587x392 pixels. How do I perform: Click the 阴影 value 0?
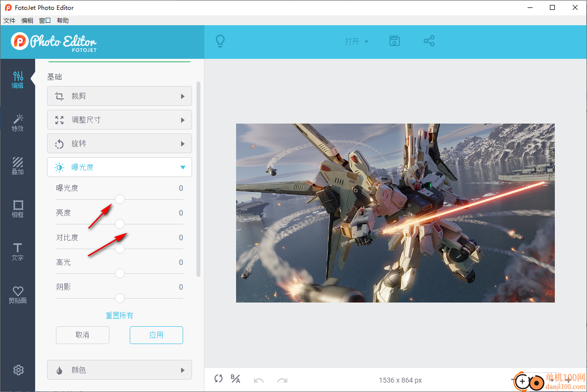(181, 287)
